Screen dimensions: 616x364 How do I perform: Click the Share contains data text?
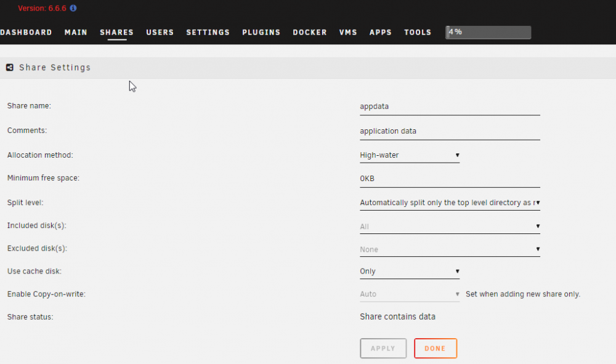pos(397,317)
